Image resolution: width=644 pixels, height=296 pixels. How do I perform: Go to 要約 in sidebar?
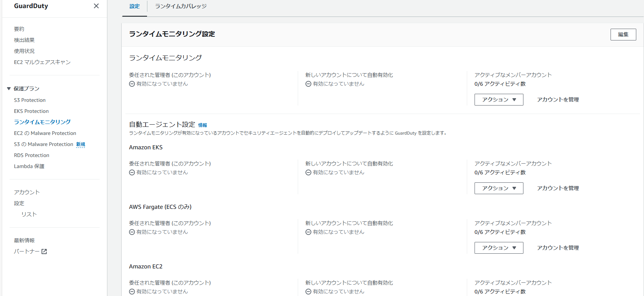[19, 29]
